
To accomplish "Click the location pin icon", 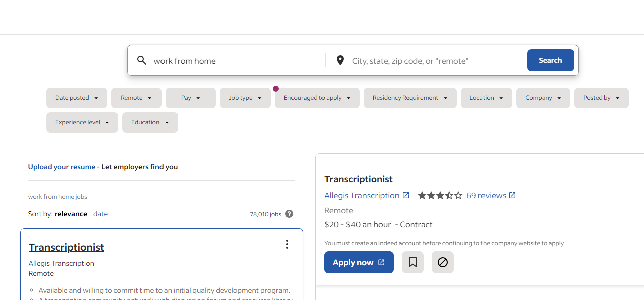I will [340, 61].
